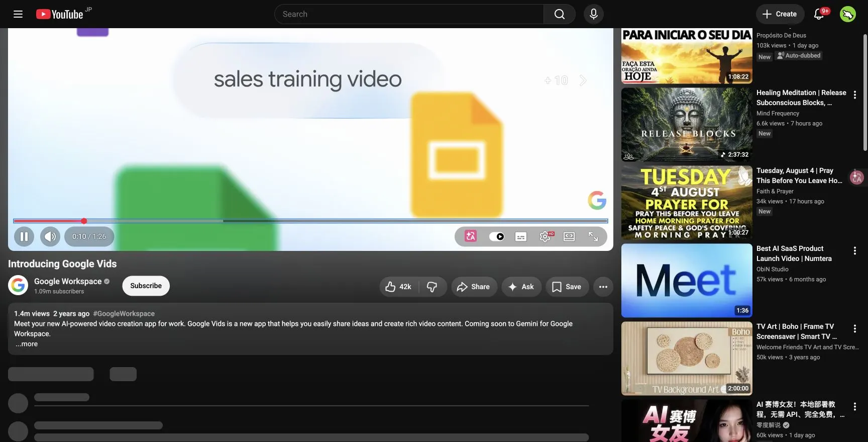The width and height of the screenshot is (868, 442).
Task: Click the 'Introducing Google Vids' video title
Action: pos(62,264)
